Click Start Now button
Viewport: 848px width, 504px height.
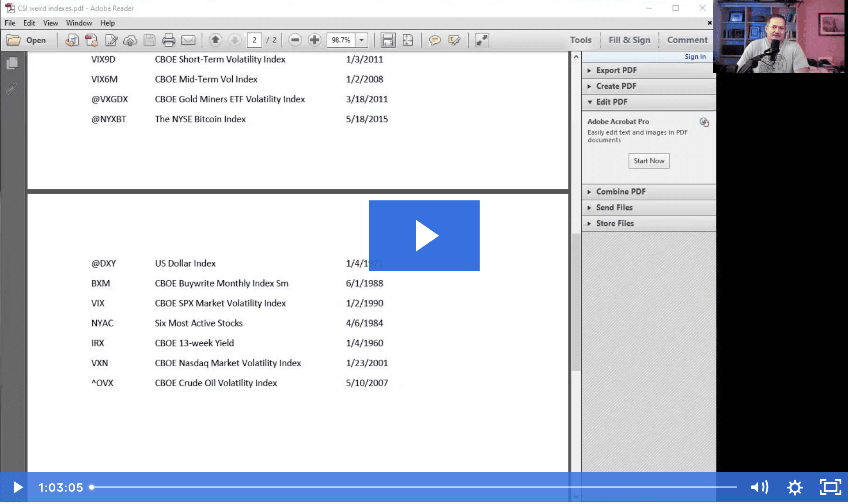[x=649, y=161]
